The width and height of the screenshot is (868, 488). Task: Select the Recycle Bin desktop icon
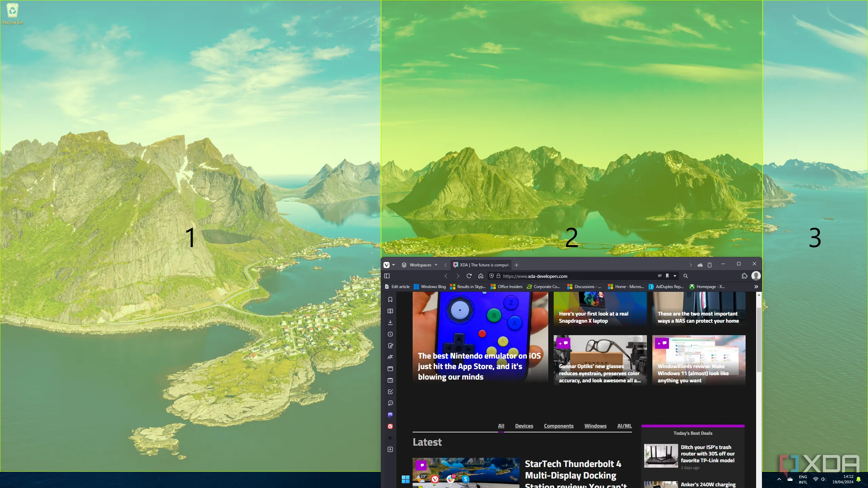[12, 14]
